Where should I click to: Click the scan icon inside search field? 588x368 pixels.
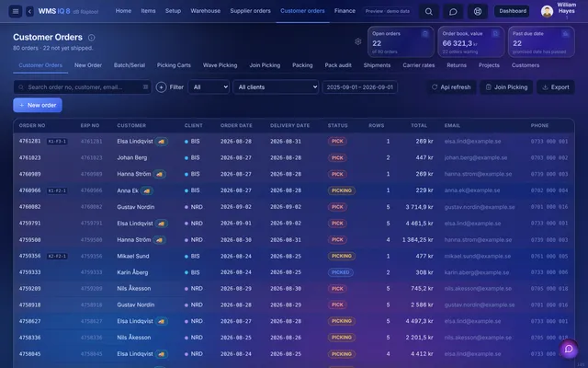tap(145, 87)
